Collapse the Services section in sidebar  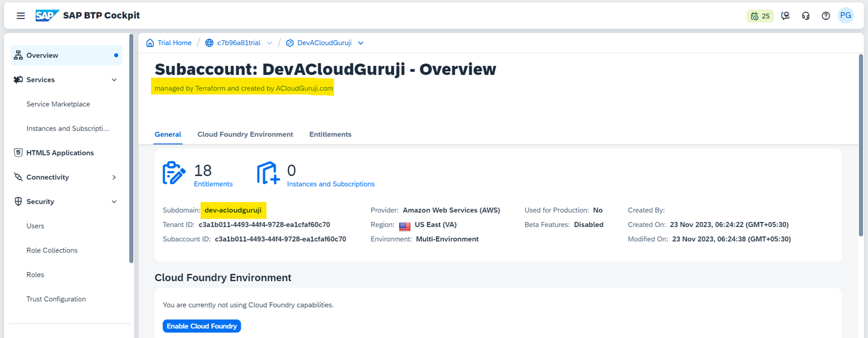(114, 80)
